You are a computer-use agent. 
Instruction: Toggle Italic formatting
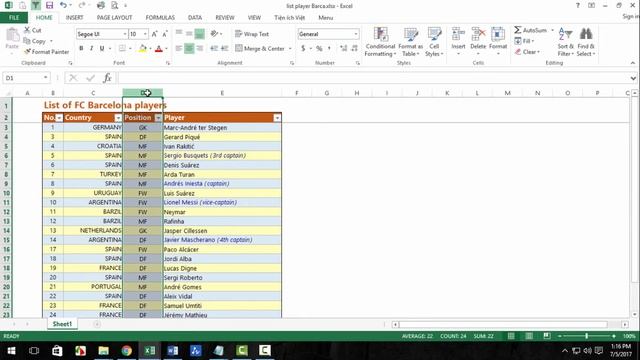click(91, 49)
